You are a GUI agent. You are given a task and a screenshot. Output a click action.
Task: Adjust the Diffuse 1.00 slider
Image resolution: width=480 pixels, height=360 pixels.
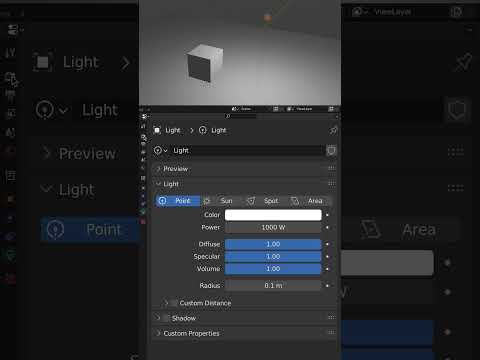[x=273, y=244]
